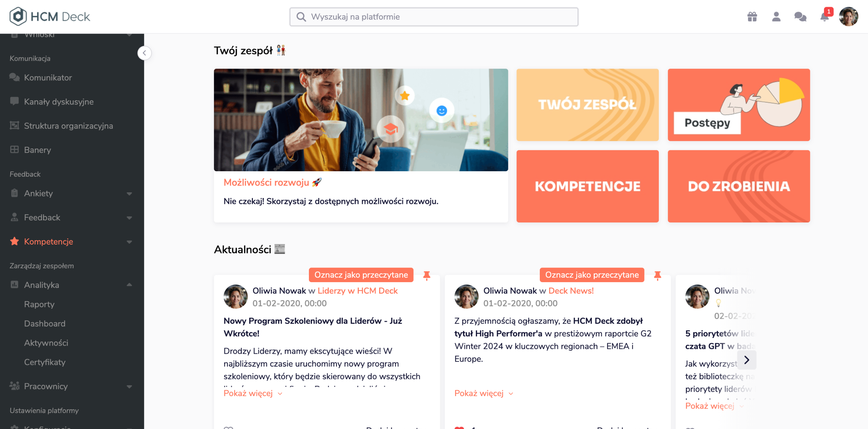Expand the Ankiety submenu
This screenshot has height=429, width=868.
(129, 194)
